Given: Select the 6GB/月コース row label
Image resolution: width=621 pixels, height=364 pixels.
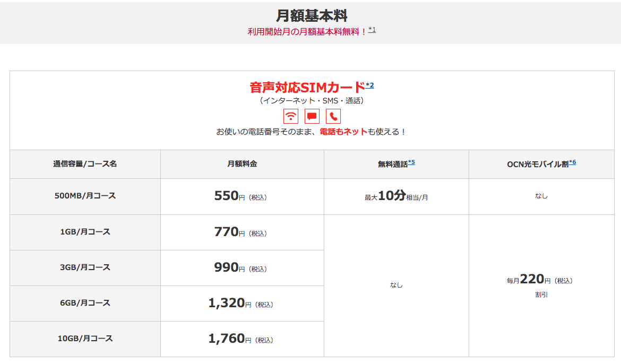Looking at the screenshot, I should tap(85, 303).
